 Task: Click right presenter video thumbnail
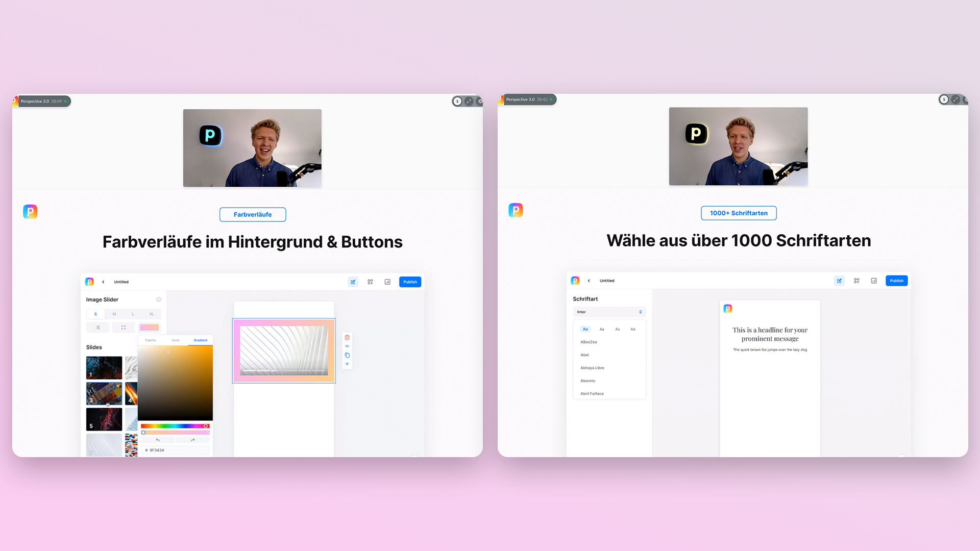pos(738,146)
